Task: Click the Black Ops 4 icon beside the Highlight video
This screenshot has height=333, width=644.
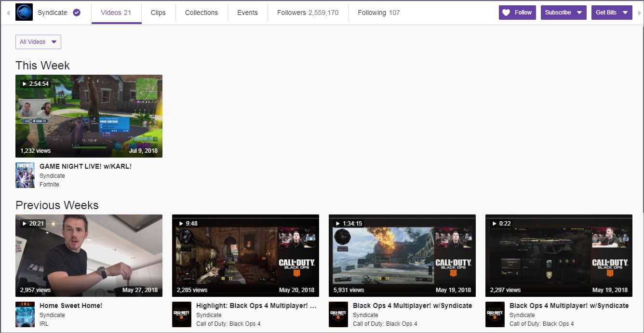Action: click(182, 314)
